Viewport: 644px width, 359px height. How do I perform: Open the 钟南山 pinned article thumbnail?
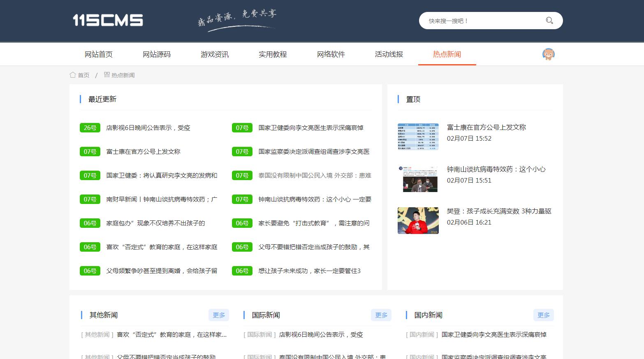[x=418, y=179]
